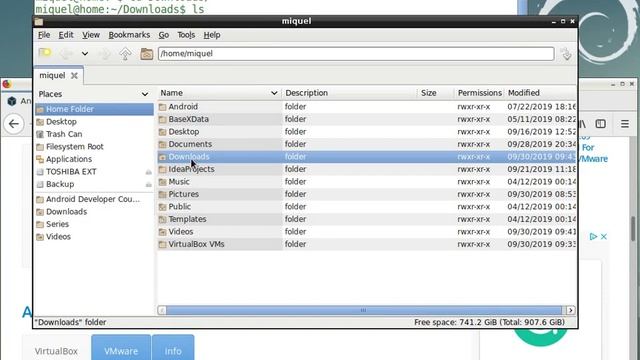Select the Public folder icon

coord(162,207)
